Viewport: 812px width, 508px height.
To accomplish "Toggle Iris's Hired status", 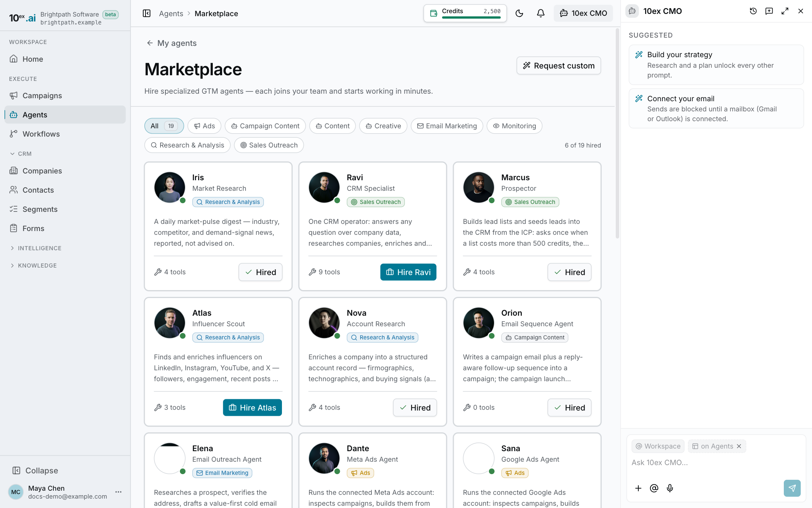I will (x=261, y=272).
